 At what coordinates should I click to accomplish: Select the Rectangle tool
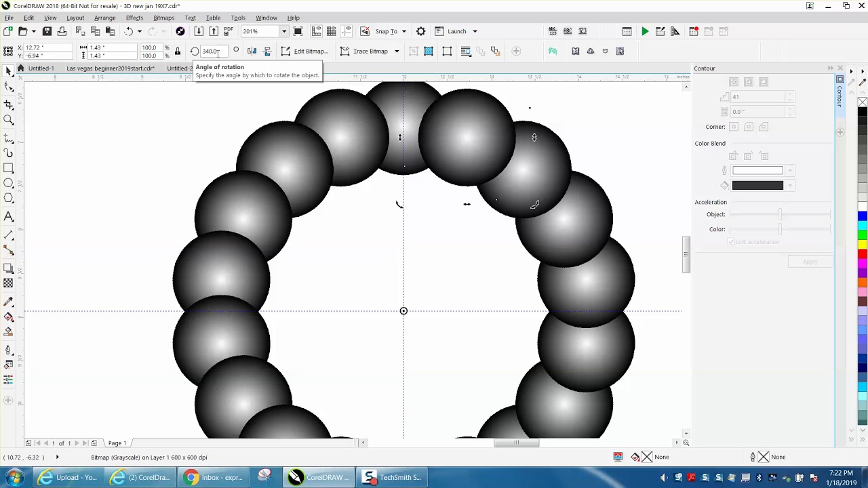(8, 168)
